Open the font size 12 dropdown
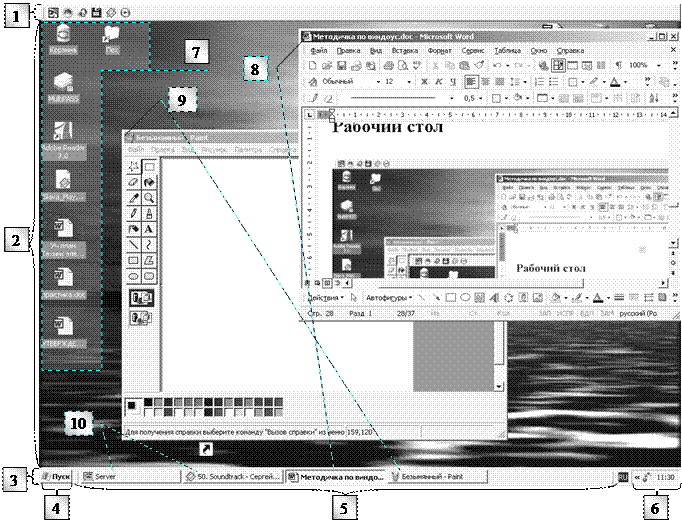 point(408,82)
